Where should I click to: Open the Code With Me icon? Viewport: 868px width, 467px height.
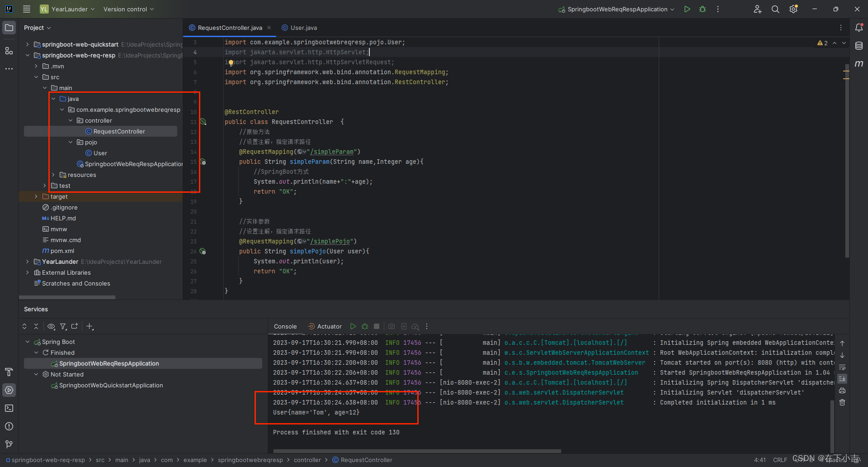[758, 9]
